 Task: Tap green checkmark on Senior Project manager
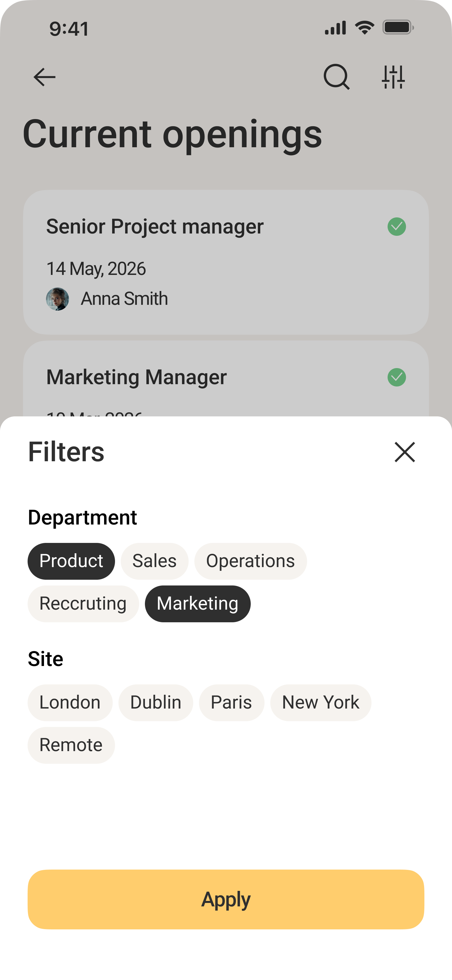(x=397, y=227)
